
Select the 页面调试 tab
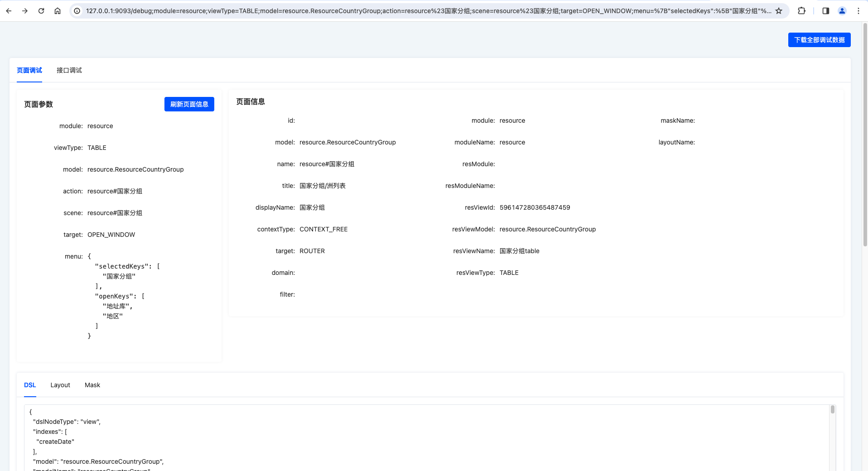pos(29,70)
